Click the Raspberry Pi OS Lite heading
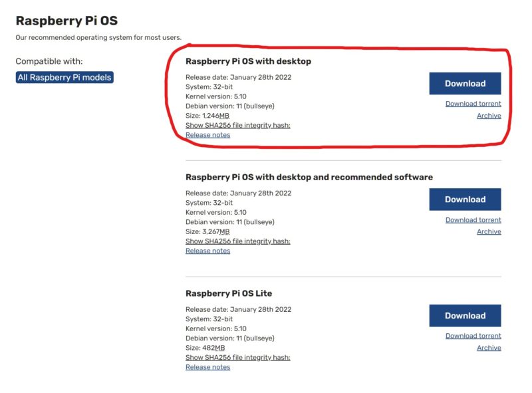This screenshot has width=532, height=393. tap(229, 293)
